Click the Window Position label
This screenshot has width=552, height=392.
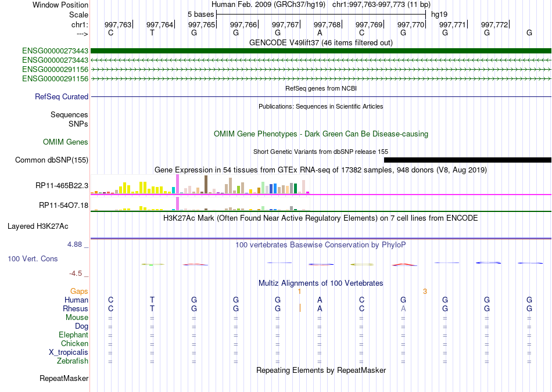pyautogui.click(x=60, y=5)
